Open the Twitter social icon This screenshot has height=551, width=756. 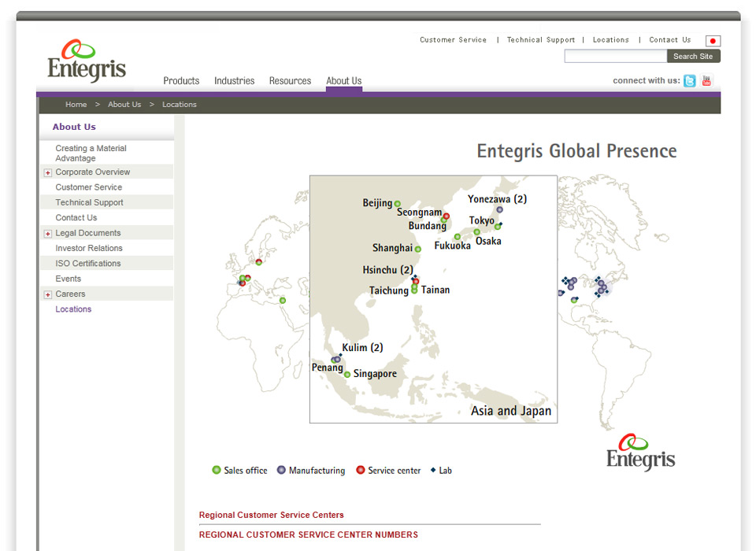pos(690,81)
